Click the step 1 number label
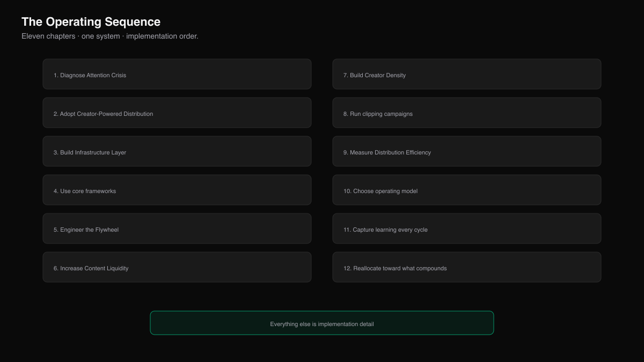Viewport: 644px width, 362px height. (x=56, y=75)
